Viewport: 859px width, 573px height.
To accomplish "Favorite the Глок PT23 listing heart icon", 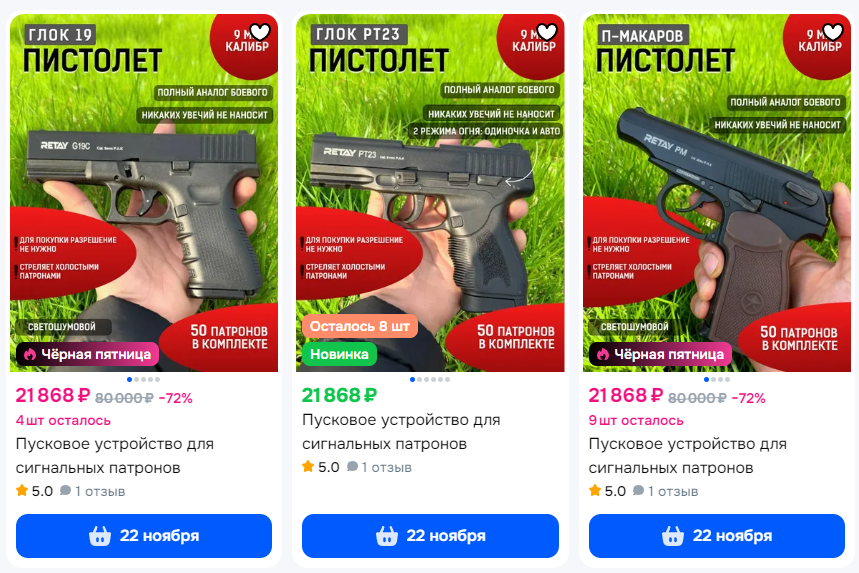I will [x=547, y=32].
